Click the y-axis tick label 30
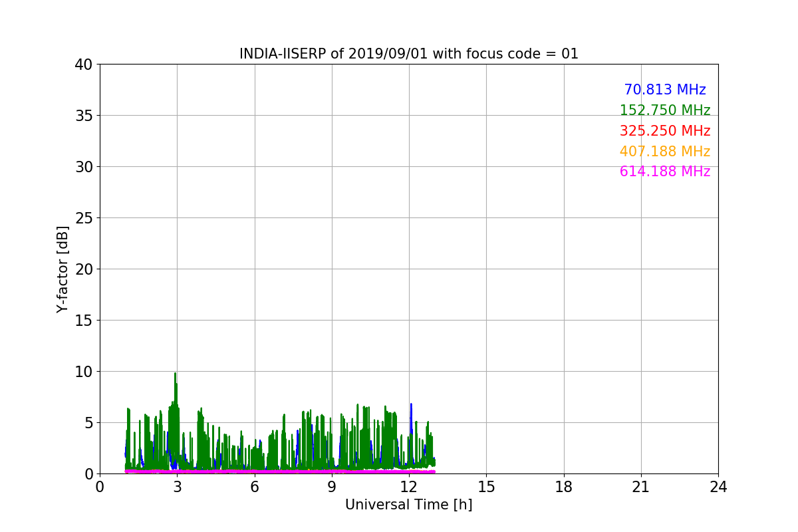This screenshot has width=798, height=532. coord(84,167)
